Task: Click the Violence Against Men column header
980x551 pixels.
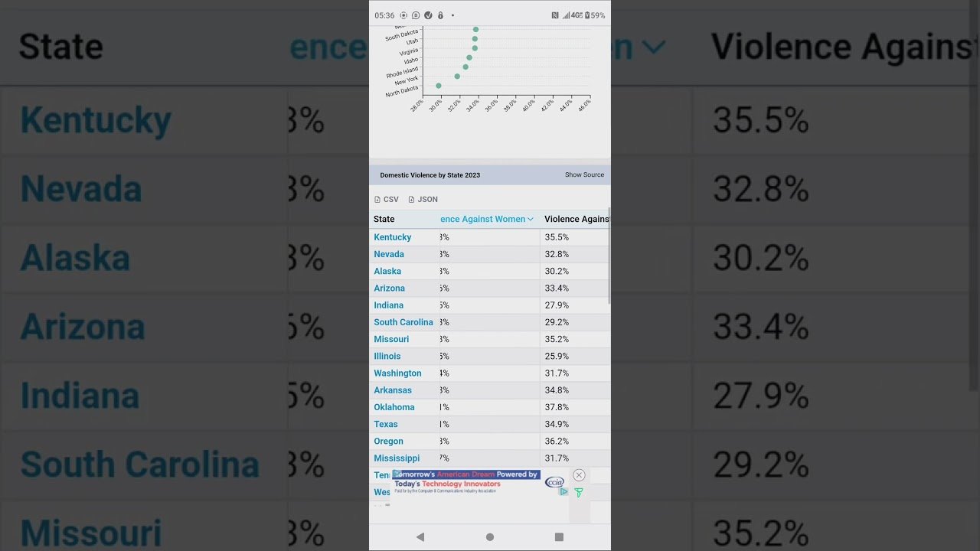Action: (x=576, y=220)
